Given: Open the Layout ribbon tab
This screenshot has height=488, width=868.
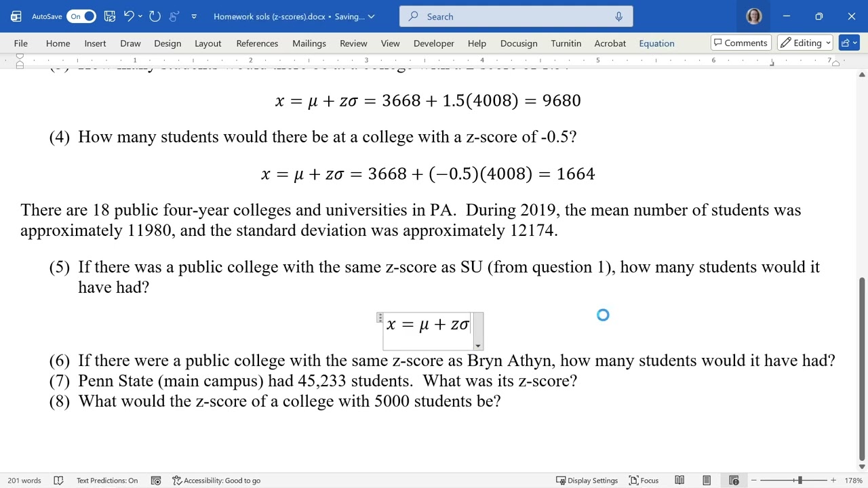Looking at the screenshot, I should click(208, 43).
